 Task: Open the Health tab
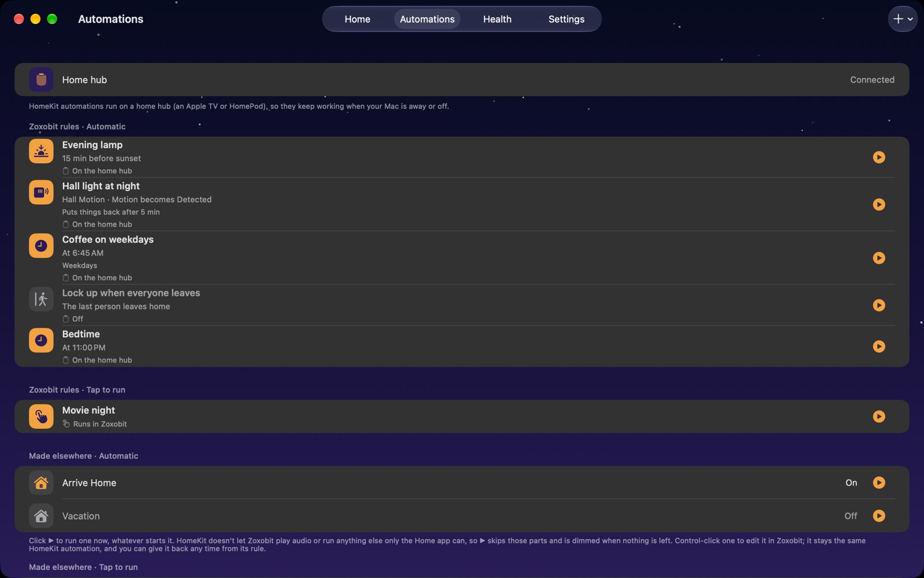click(497, 19)
